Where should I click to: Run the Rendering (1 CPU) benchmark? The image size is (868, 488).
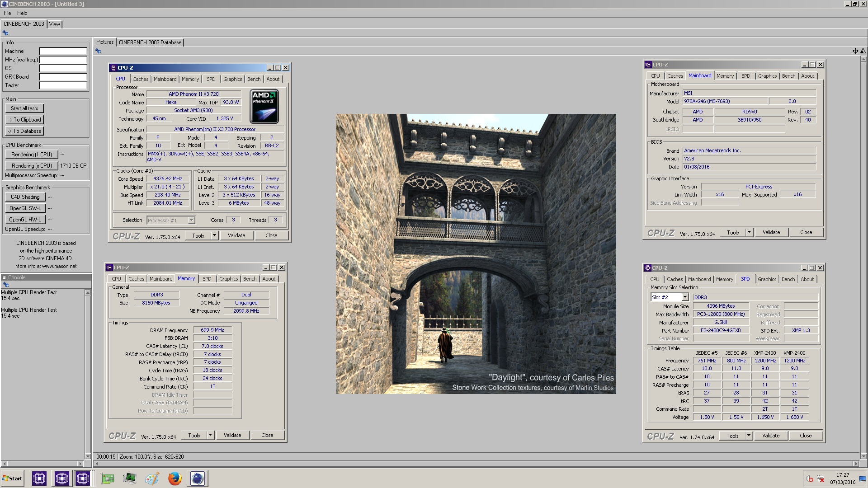click(x=31, y=155)
